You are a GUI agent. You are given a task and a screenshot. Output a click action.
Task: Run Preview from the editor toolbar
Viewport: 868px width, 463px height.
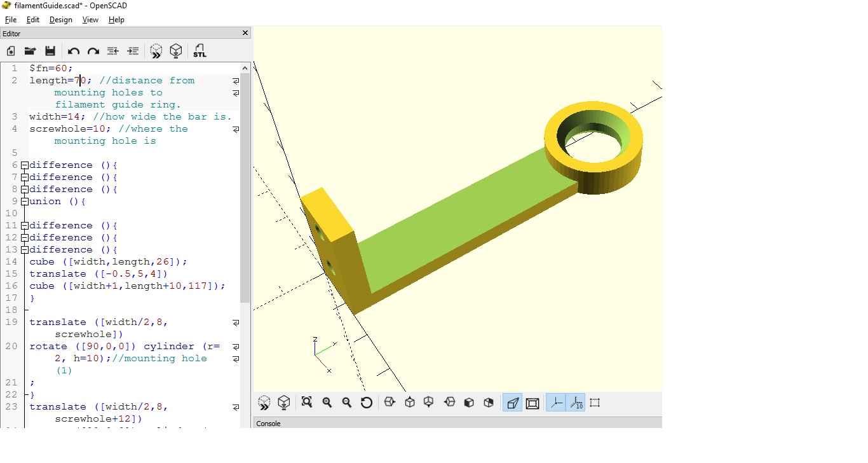point(156,51)
